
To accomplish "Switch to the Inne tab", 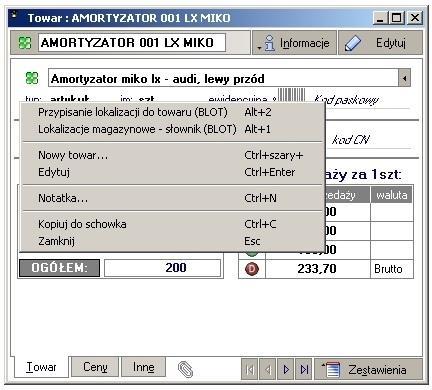I will click(143, 367).
